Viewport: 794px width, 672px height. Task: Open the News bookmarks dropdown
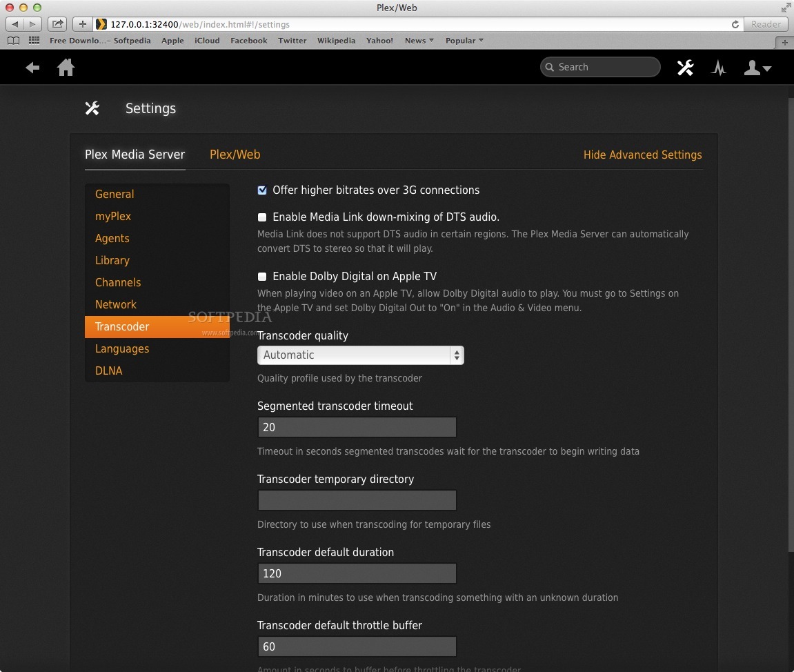(419, 41)
